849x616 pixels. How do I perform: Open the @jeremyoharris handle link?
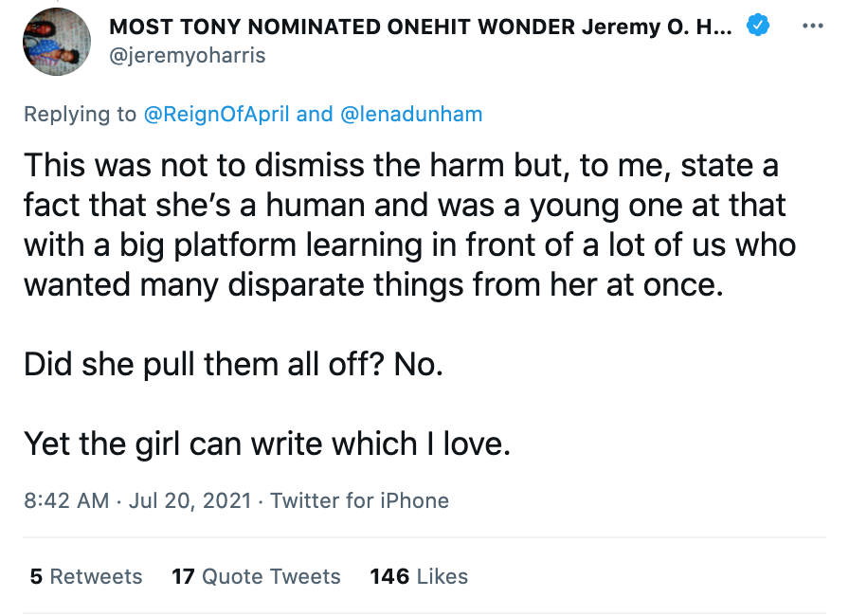click(188, 56)
